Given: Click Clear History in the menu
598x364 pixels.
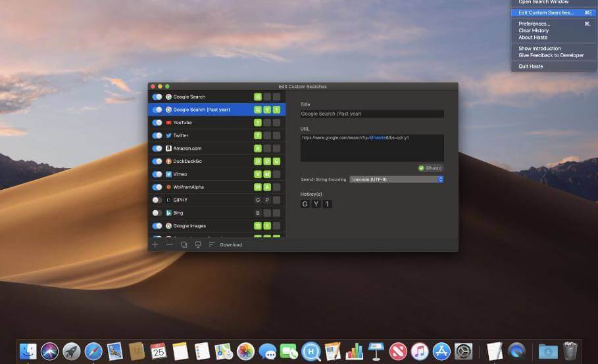Looking at the screenshot, I should pos(533,31).
